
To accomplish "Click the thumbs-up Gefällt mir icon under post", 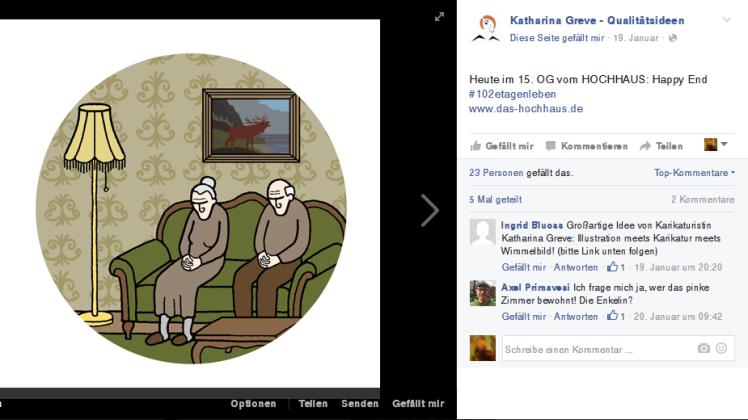I will pos(476,146).
